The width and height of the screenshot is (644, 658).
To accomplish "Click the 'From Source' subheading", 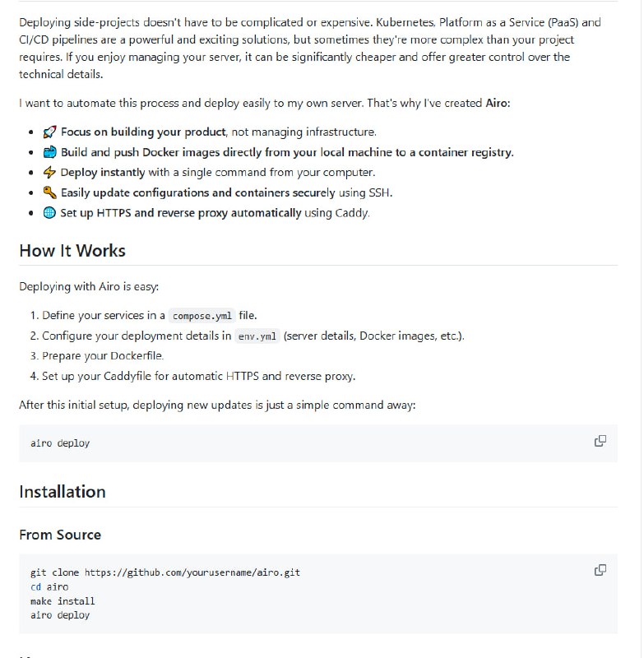I will tap(60, 535).
